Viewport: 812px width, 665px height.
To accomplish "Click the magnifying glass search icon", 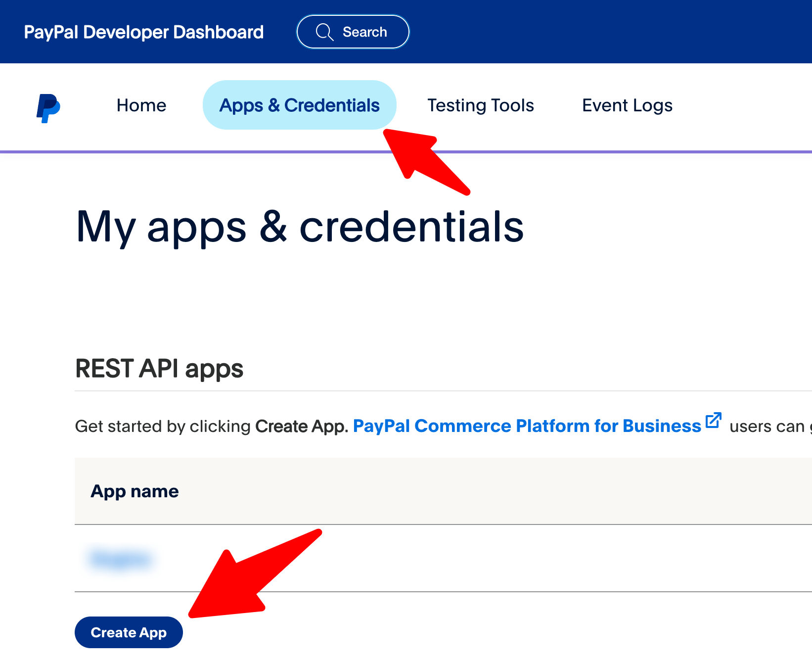I will click(x=324, y=32).
